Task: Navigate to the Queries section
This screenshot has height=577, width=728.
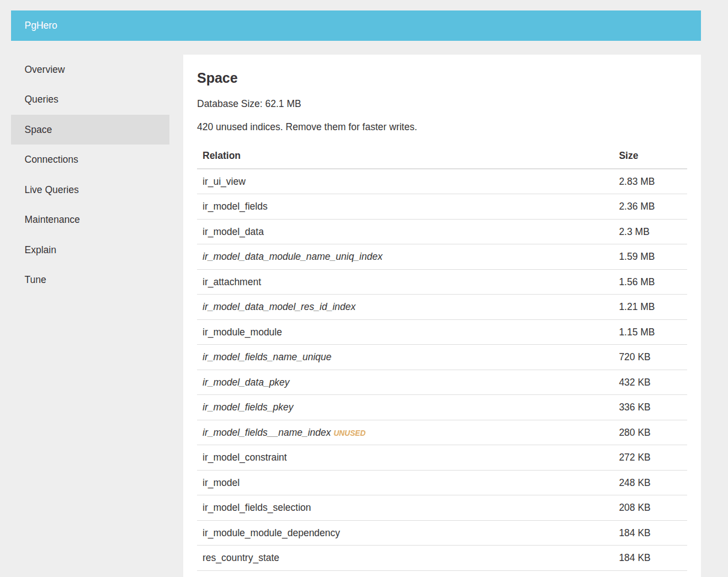Action: (41, 99)
